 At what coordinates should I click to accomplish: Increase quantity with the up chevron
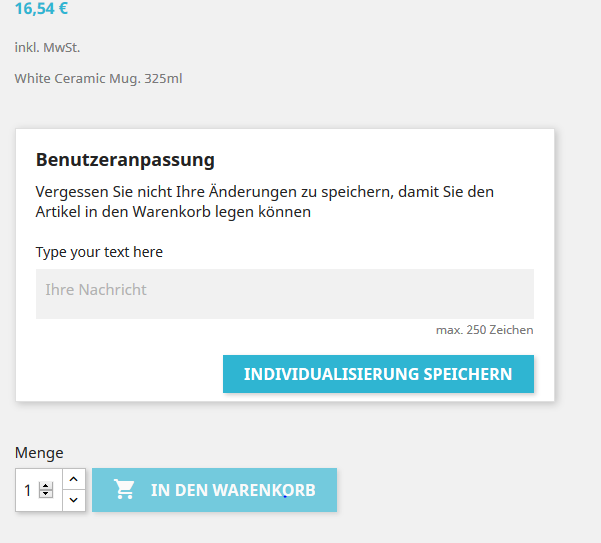coord(74,479)
